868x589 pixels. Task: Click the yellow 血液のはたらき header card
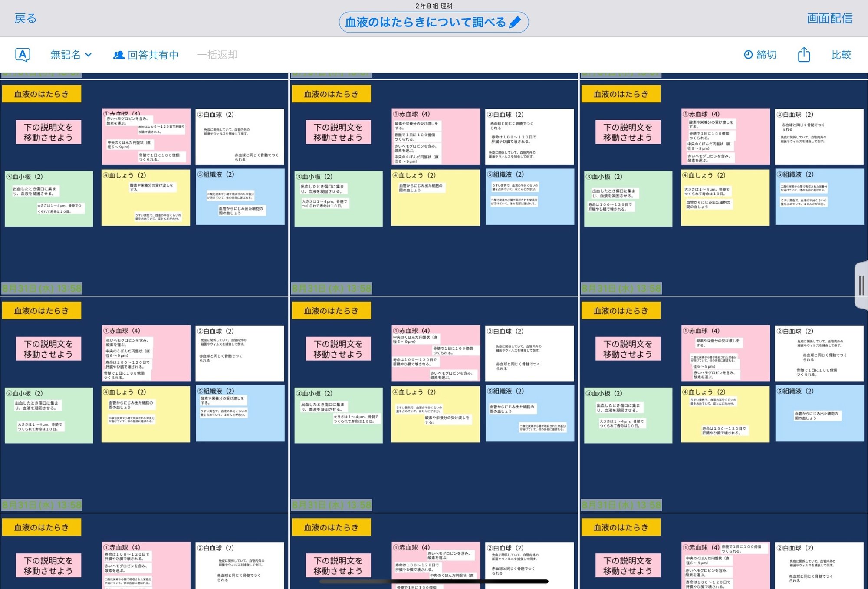click(x=42, y=93)
